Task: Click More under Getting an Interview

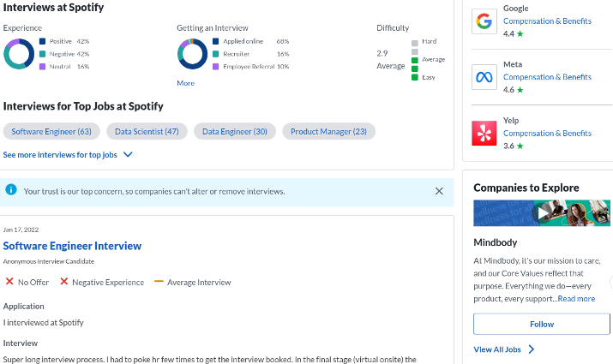Action: pos(185,83)
